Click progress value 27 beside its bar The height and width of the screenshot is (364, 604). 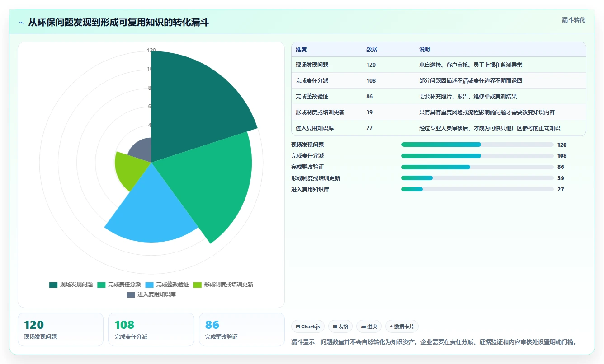coord(561,190)
